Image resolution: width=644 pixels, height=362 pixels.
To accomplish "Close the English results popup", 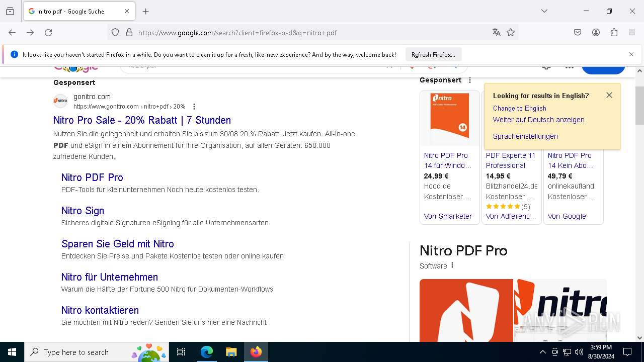I will point(609,95).
